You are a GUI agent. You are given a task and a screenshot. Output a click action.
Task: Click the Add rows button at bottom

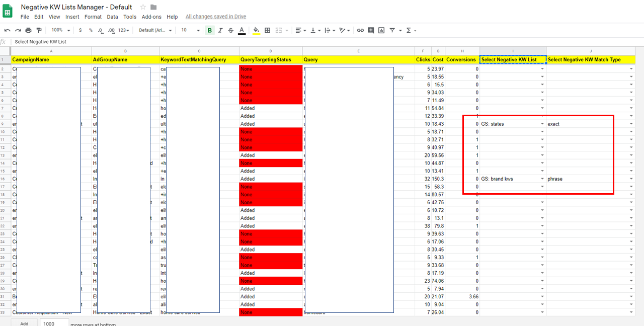(24, 323)
